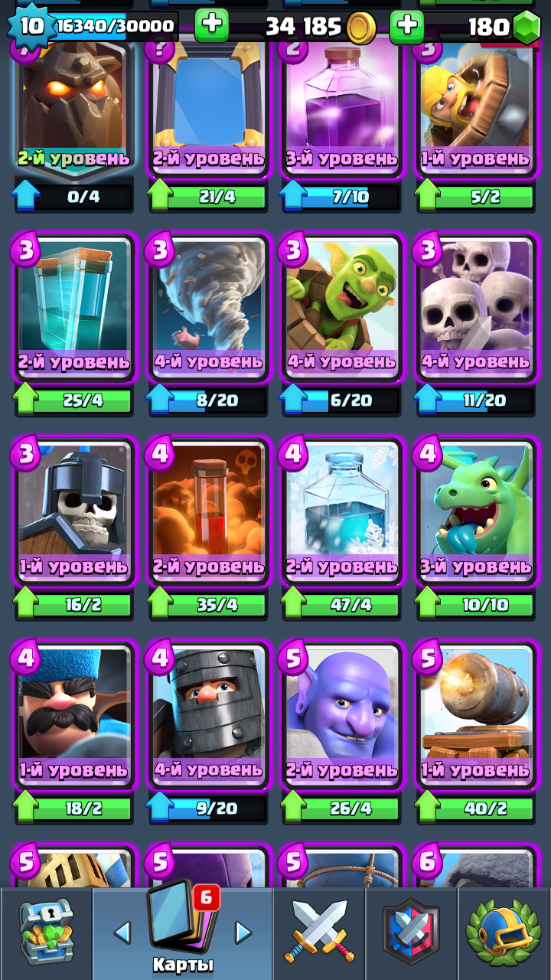Tap the Cannon Cart 40/2 upgrade bar

click(x=475, y=808)
